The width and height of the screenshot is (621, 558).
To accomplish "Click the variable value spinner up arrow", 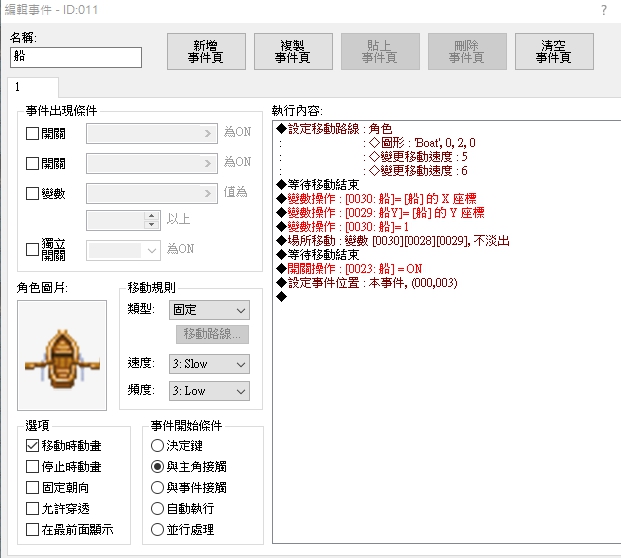I will pos(152,216).
